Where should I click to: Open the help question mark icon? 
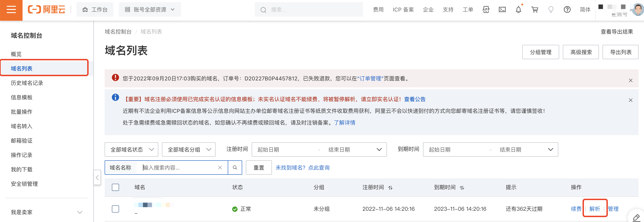click(567, 10)
